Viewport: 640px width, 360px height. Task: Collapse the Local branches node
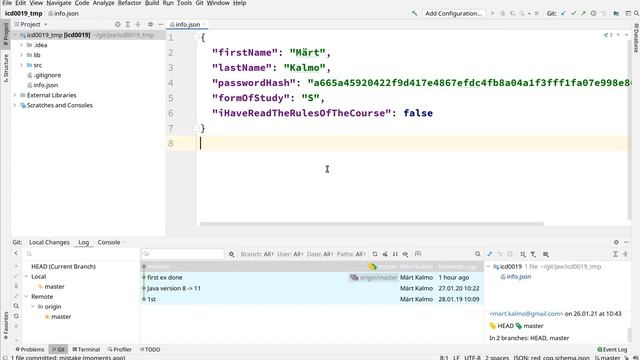coord(26,276)
